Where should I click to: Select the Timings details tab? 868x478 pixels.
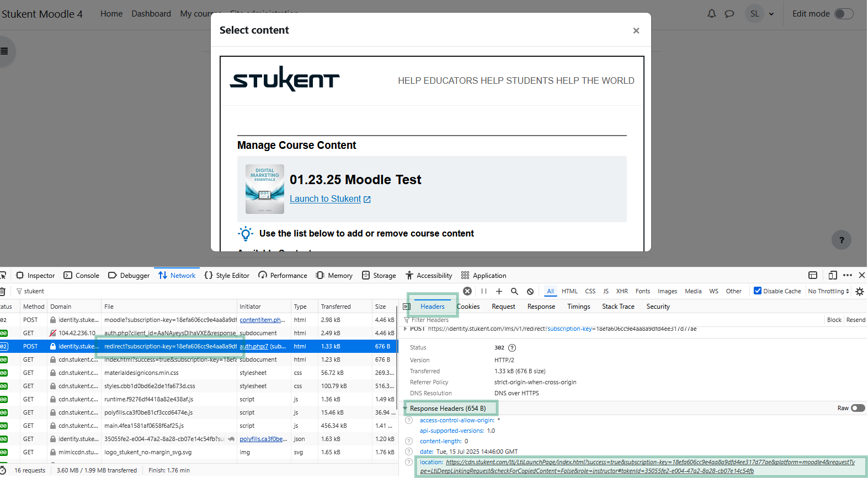pos(579,307)
